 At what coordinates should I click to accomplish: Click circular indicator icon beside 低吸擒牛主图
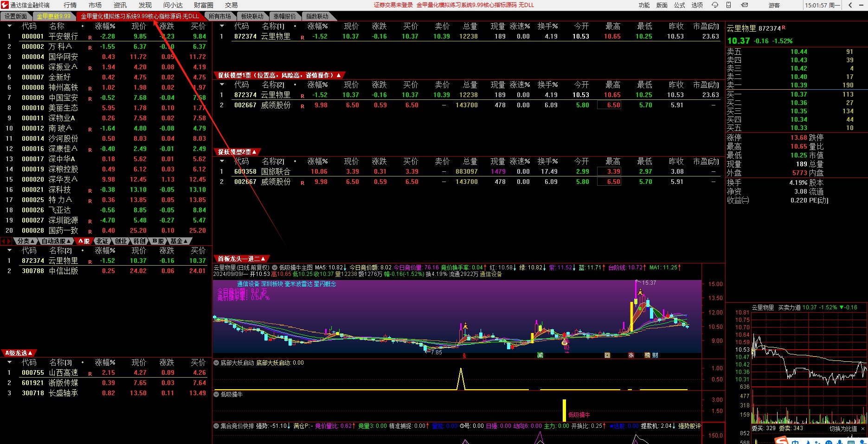point(275,268)
